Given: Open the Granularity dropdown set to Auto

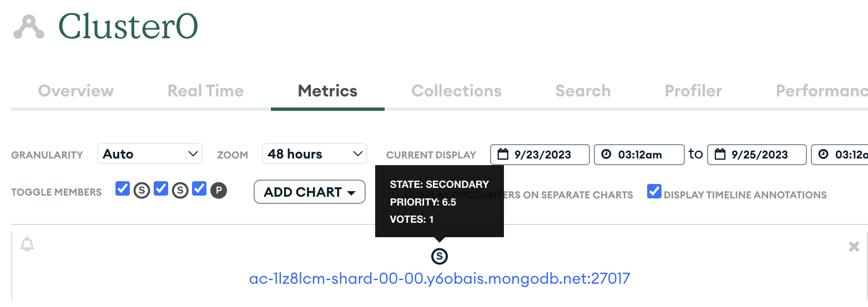Looking at the screenshot, I should tap(150, 154).
